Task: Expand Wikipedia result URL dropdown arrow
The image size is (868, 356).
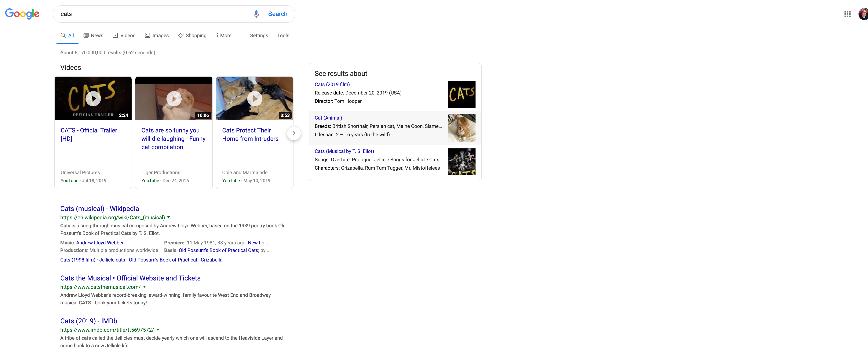Action: click(169, 217)
